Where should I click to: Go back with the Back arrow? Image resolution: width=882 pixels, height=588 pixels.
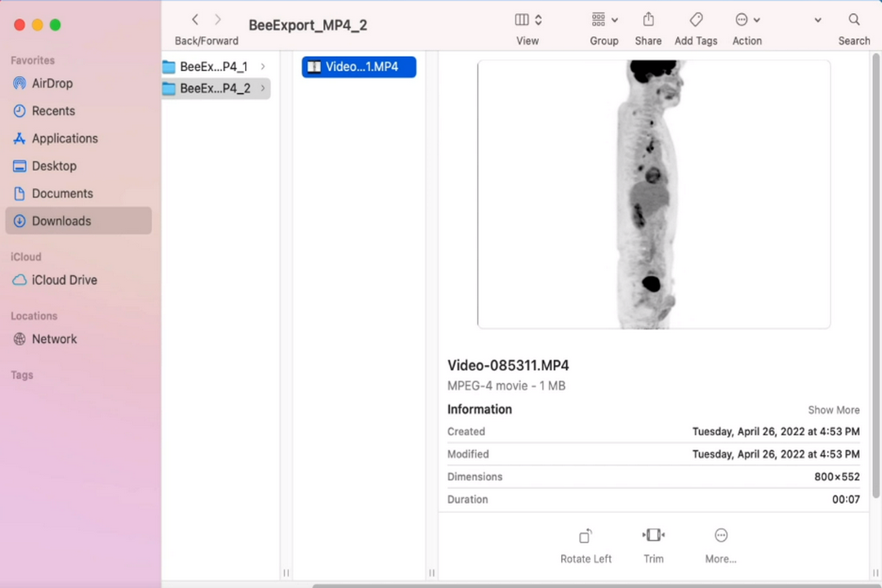[x=195, y=20]
